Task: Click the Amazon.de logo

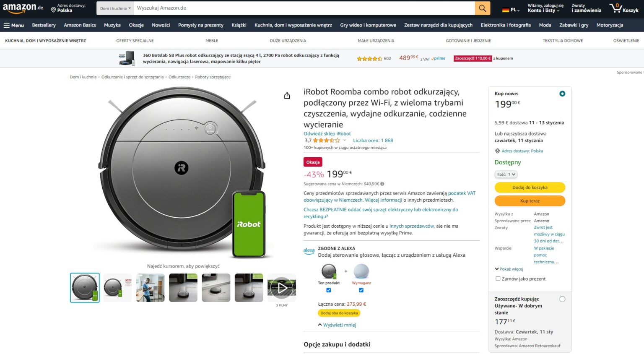Action: [x=23, y=8]
